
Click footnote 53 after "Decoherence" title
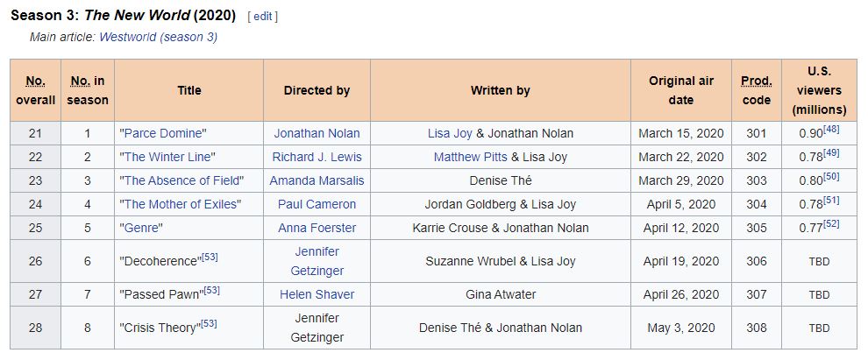pyautogui.click(x=210, y=257)
